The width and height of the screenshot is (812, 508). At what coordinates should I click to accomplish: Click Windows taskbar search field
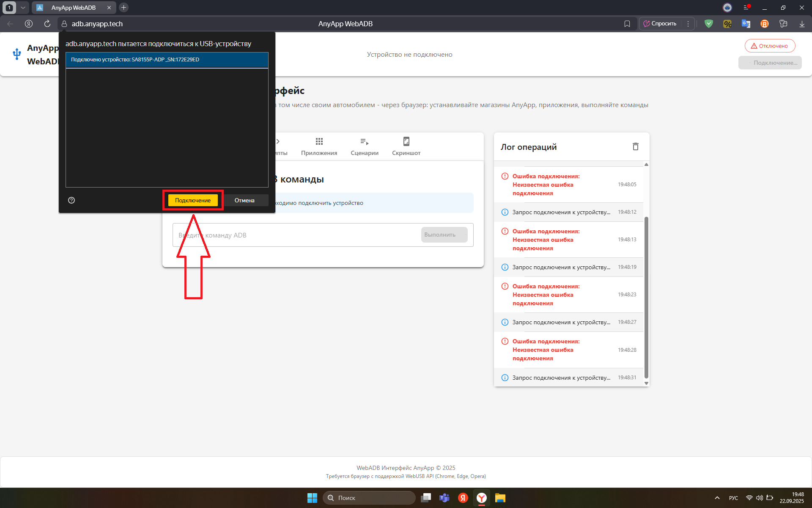369,498
